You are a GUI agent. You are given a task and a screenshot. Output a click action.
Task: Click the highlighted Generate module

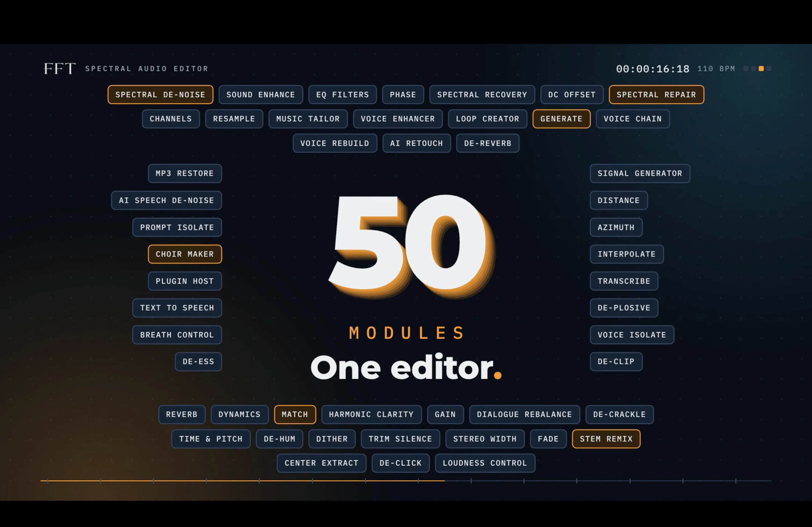(x=561, y=119)
